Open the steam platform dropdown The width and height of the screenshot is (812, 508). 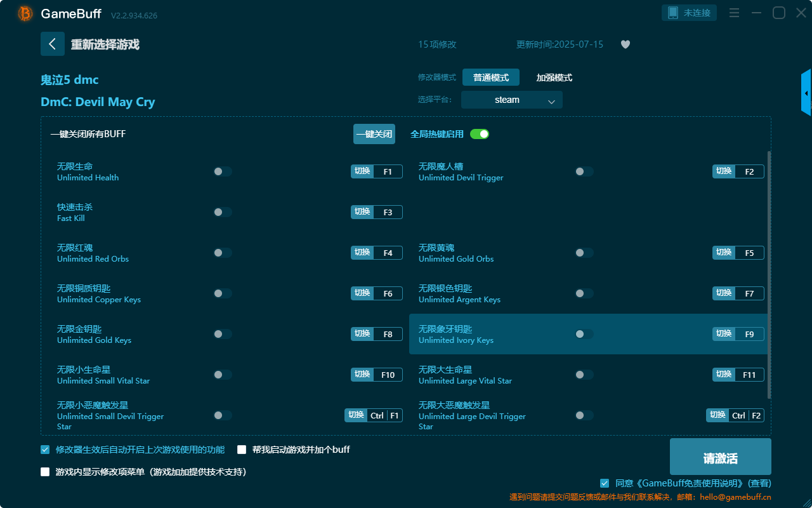[512, 100]
